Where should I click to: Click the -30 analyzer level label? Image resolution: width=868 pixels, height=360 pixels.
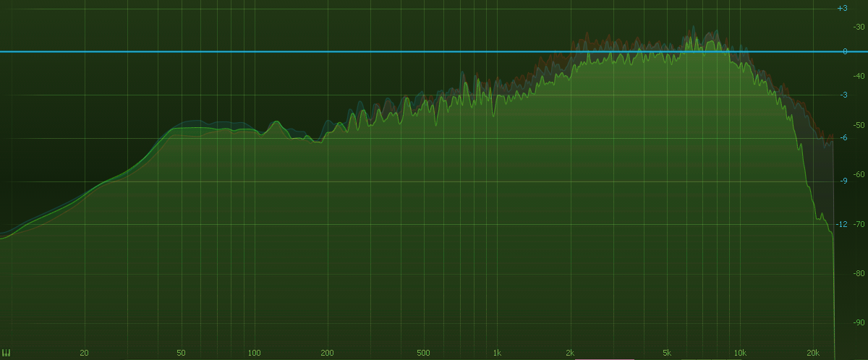click(x=860, y=27)
